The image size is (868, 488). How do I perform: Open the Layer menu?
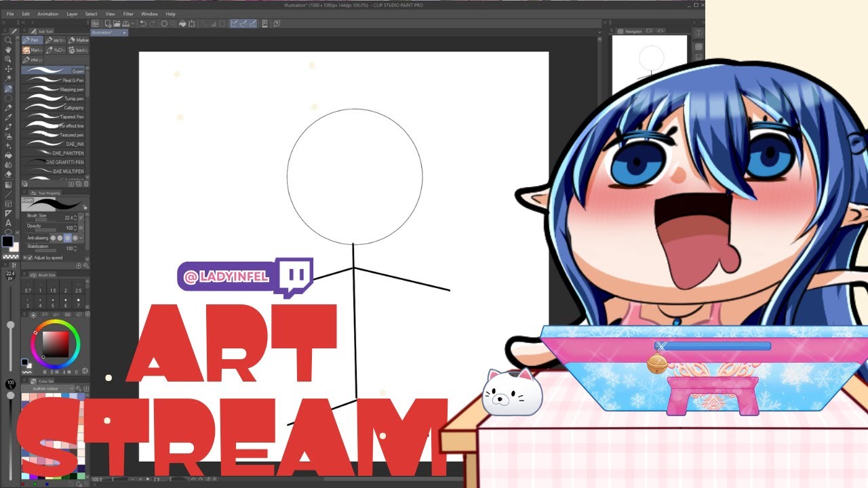click(x=72, y=14)
